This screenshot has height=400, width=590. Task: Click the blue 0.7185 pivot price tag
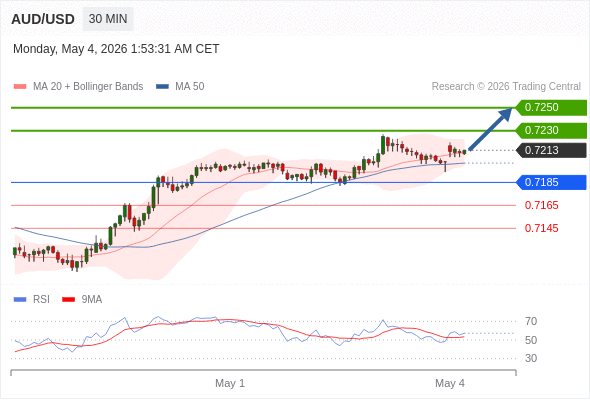[x=551, y=183]
